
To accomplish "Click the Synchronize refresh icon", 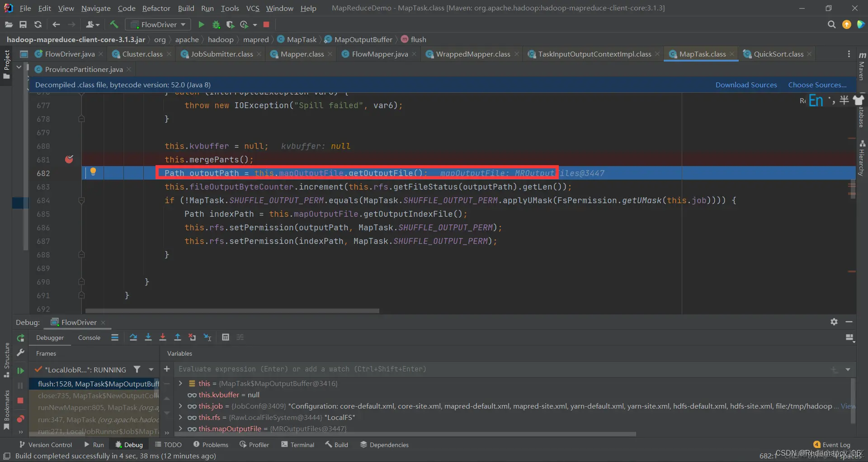I will click(x=38, y=24).
